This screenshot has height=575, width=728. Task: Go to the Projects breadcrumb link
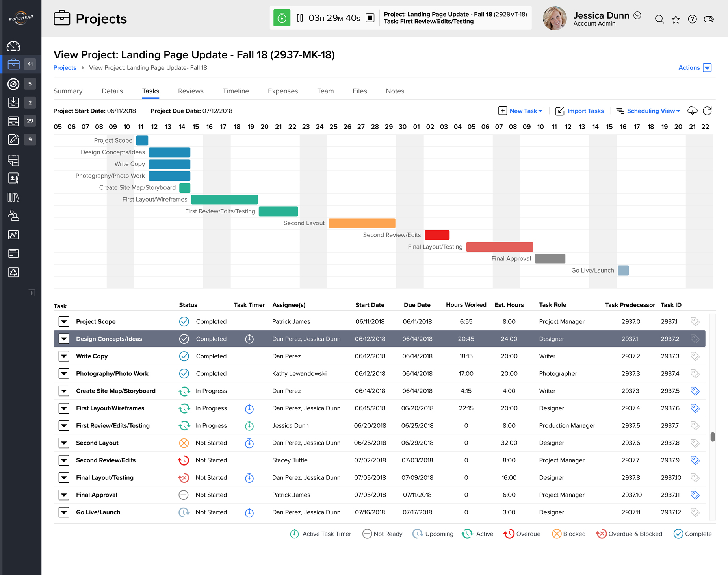[x=65, y=68]
